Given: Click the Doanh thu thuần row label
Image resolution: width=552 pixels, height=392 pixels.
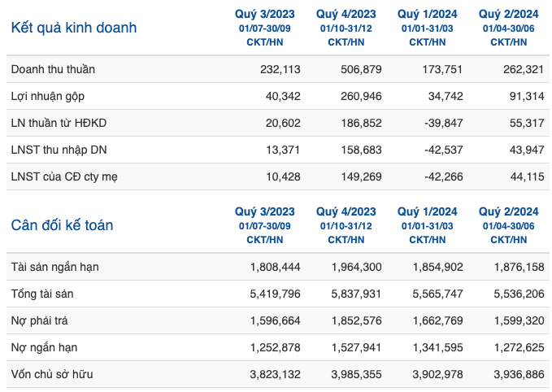Looking at the screenshot, I should [53, 69].
